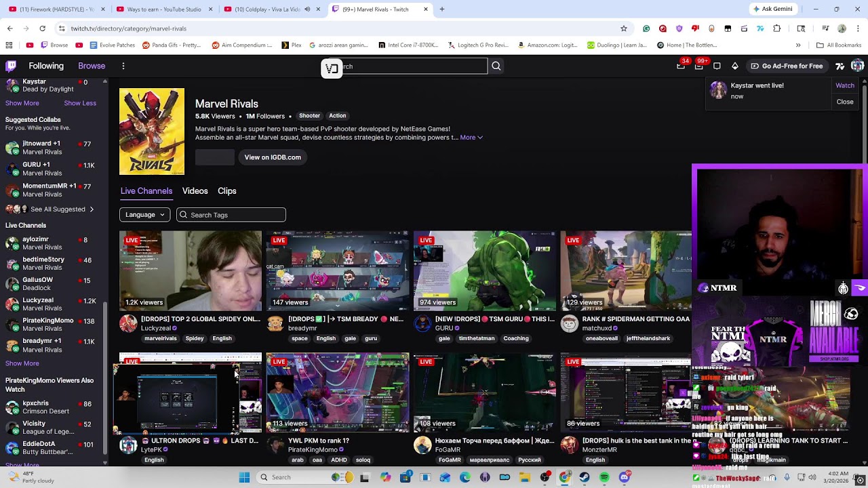Expand the description with More
The image size is (868, 488).
[471, 138]
